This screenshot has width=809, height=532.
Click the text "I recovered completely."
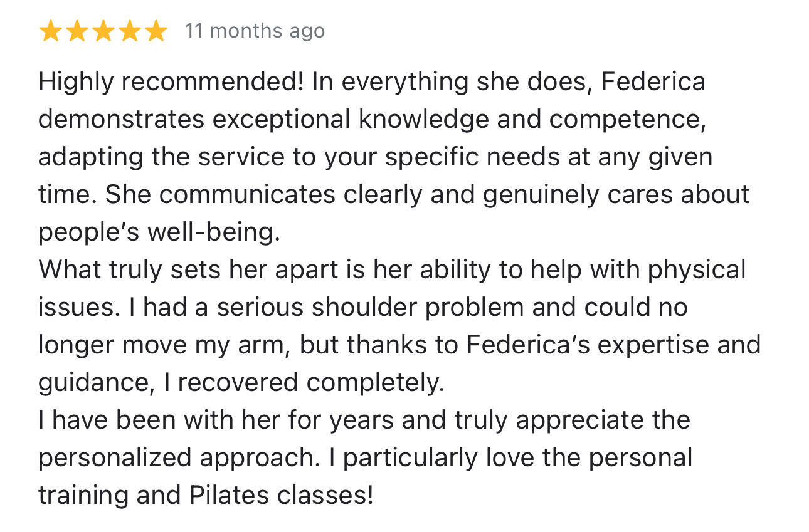[x=304, y=383]
